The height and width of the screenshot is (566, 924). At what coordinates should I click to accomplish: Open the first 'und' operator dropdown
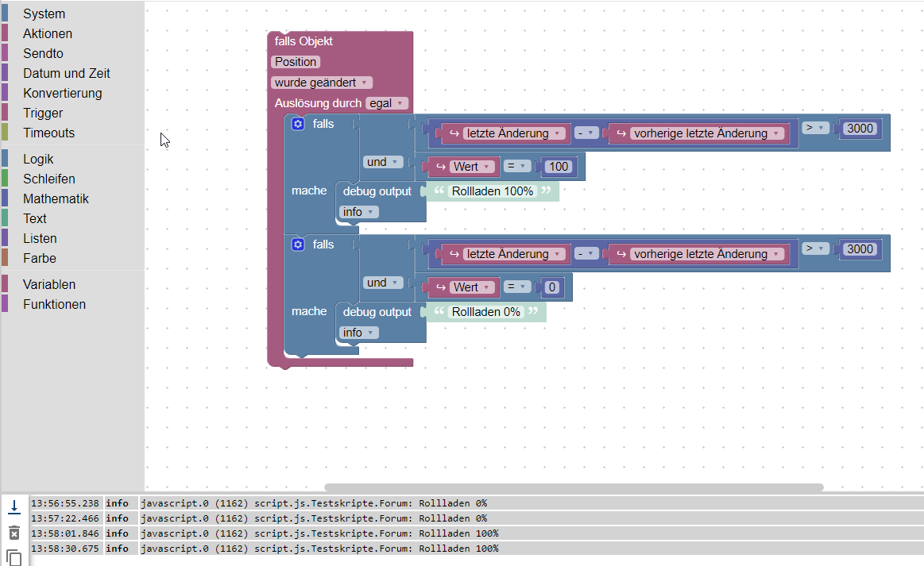click(x=383, y=162)
